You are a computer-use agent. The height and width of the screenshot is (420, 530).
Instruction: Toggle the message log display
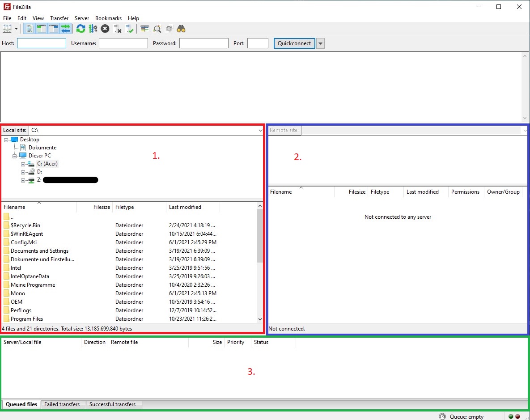(30, 29)
